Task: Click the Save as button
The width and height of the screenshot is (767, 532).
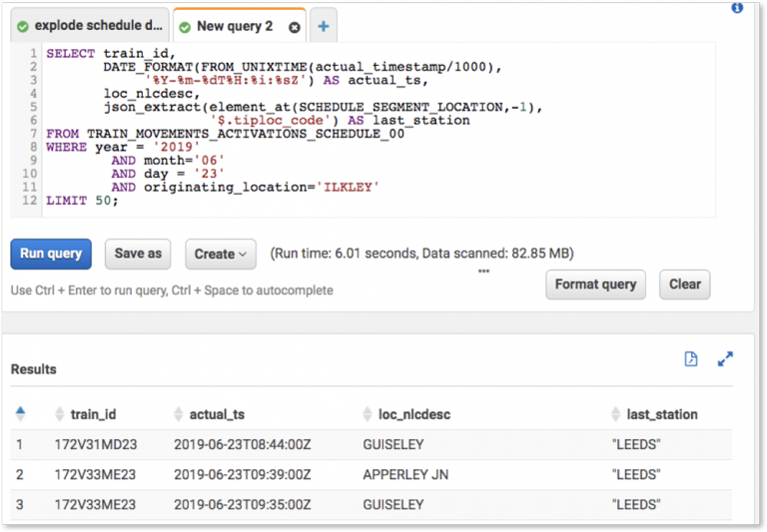Action: 138,254
